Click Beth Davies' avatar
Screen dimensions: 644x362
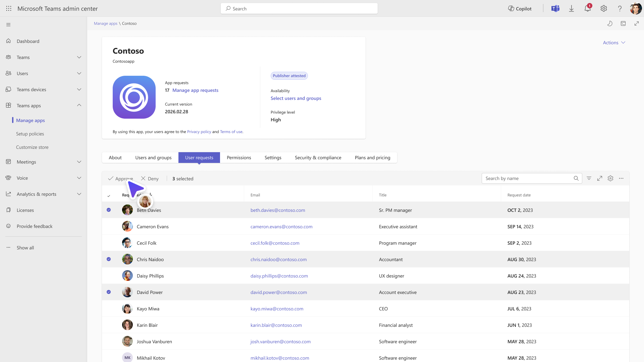(127, 210)
